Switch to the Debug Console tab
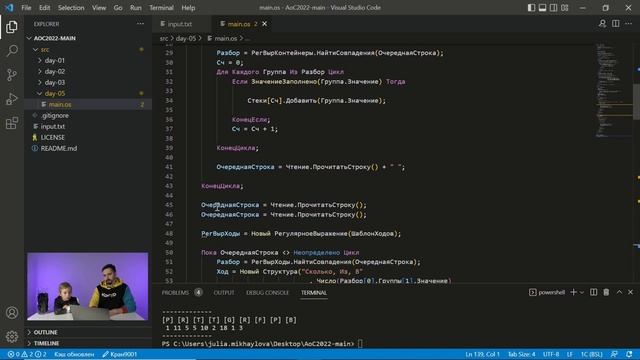Image resolution: width=640 pixels, height=360 pixels. 267,293
